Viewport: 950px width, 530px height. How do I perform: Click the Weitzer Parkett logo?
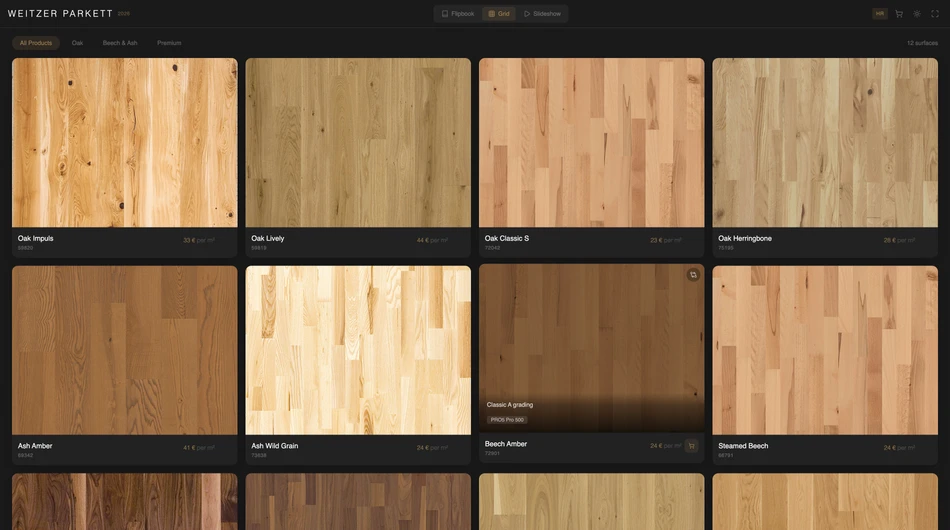coord(60,13)
